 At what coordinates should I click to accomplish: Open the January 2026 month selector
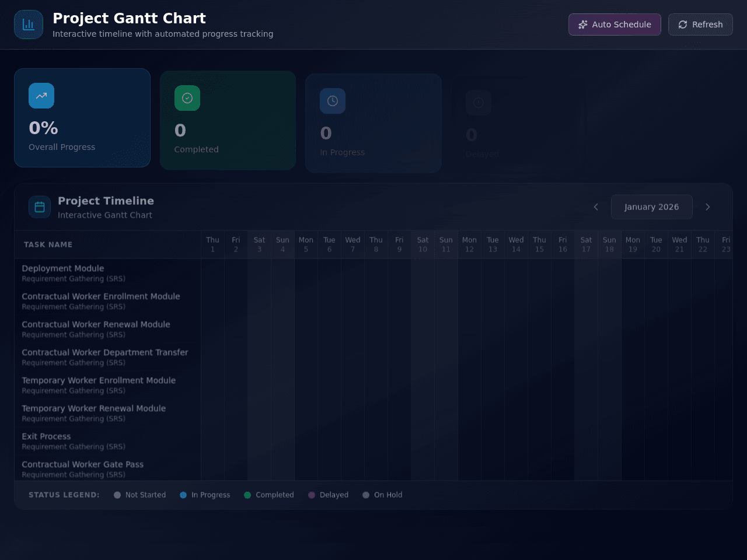point(652,207)
